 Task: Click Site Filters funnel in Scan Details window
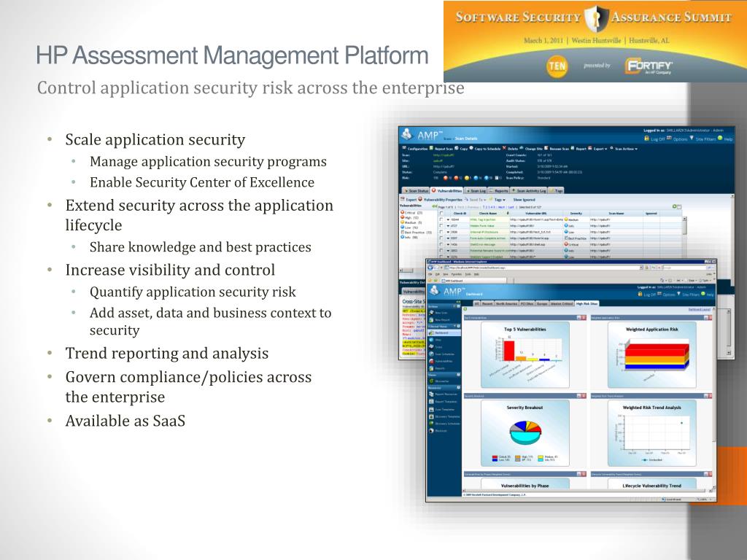(x=692, y=138)
